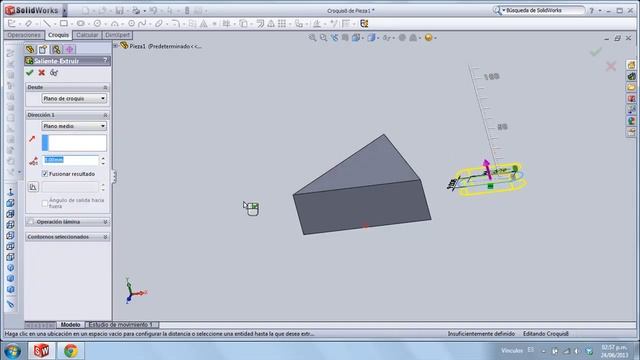Switch to the Modelo bottom tab
640x360 pixels.
pos(70,325)
